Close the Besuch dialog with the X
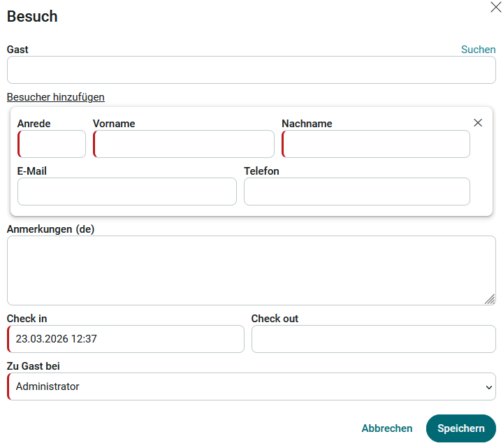The width and height of the screenshot is (503, 448). [x=496, y=8]
